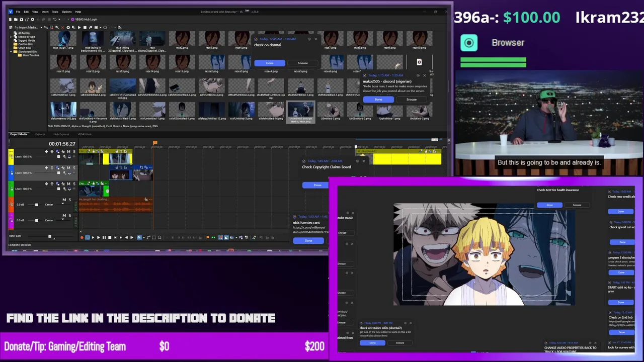Select the Zoom Edit tool in transport
Screen dimensions: 644x362
tap(159, 237)
